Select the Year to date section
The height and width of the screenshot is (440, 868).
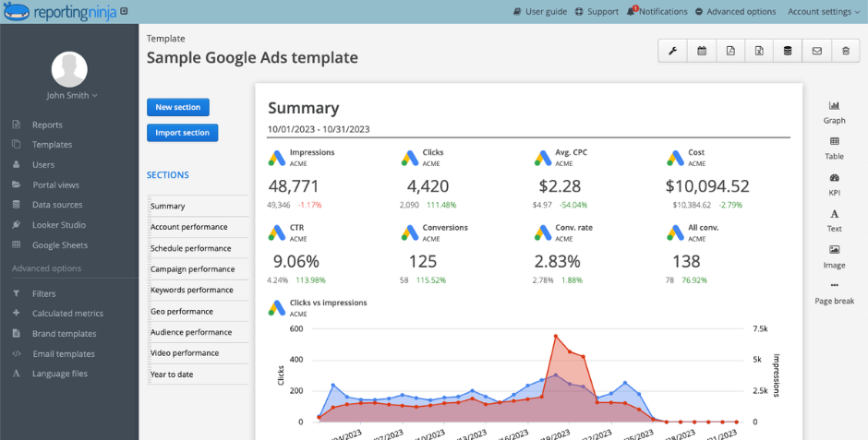point(199,375)
